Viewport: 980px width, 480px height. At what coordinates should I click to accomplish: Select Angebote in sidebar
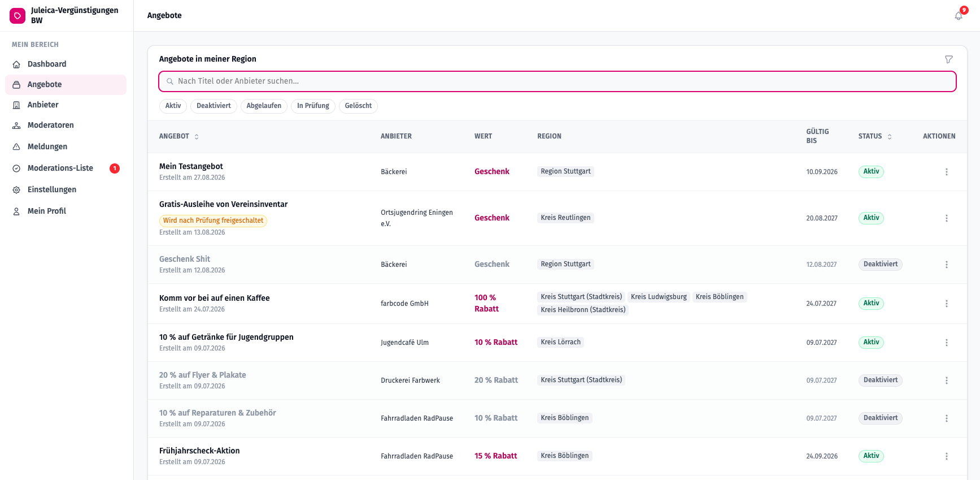coord(66,85)
